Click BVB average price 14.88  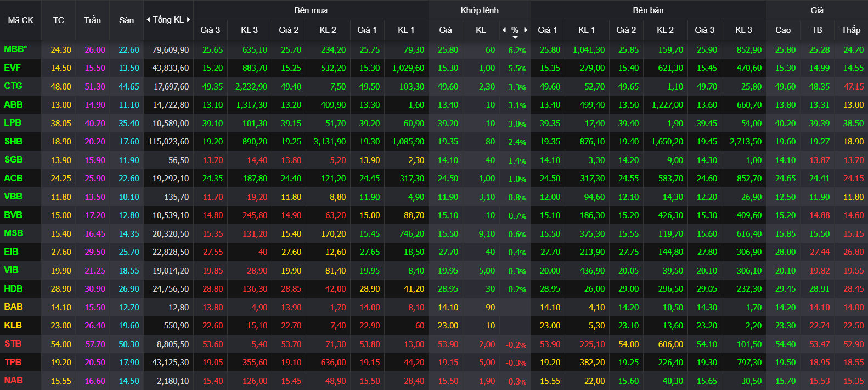pyautogui.click(x=819, y=215)
